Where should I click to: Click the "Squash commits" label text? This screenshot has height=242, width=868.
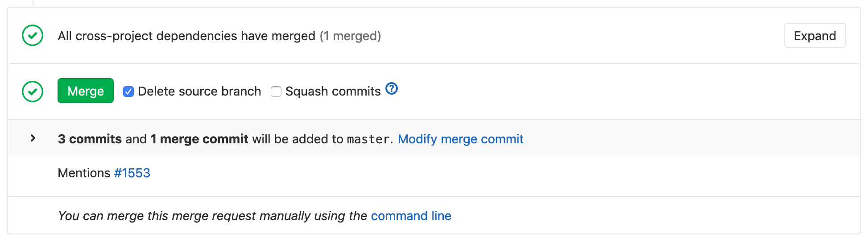333,92
